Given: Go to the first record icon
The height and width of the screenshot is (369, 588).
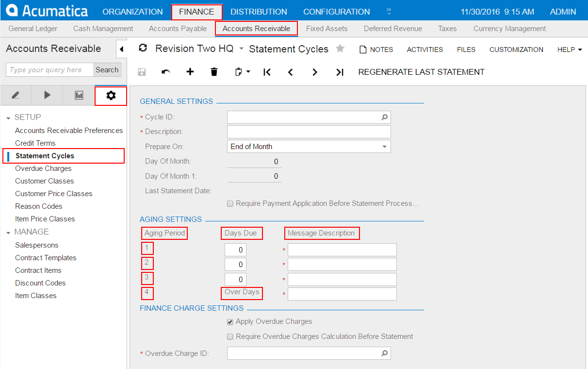Looking at the screenshot, I should pos(267,72).
